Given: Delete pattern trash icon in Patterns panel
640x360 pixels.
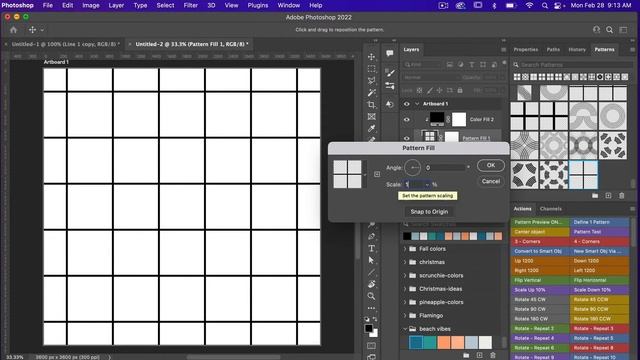Looking at the screenshot, I should click(622, 196).
